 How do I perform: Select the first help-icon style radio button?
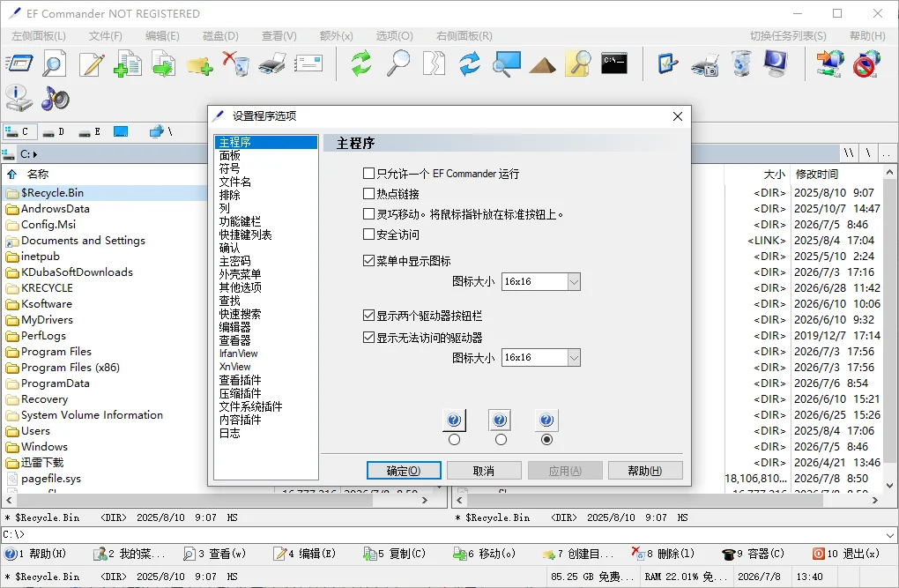pos(454,440)
